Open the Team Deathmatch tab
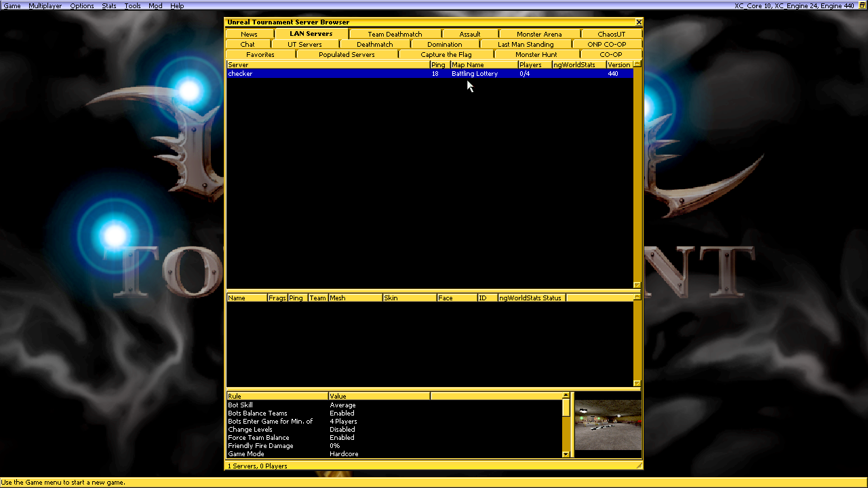Viewport: 868px width, 488px height. coord(395,34)
